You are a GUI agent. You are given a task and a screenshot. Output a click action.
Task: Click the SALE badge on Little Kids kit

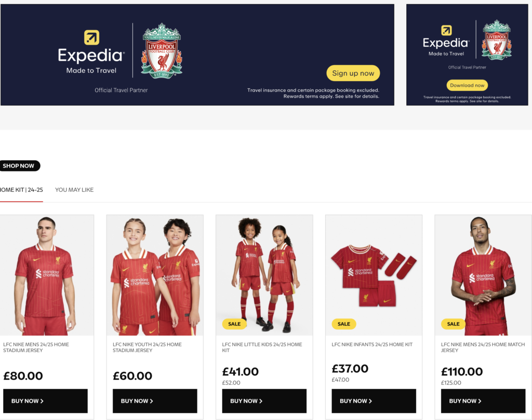[x=234, y=324]
